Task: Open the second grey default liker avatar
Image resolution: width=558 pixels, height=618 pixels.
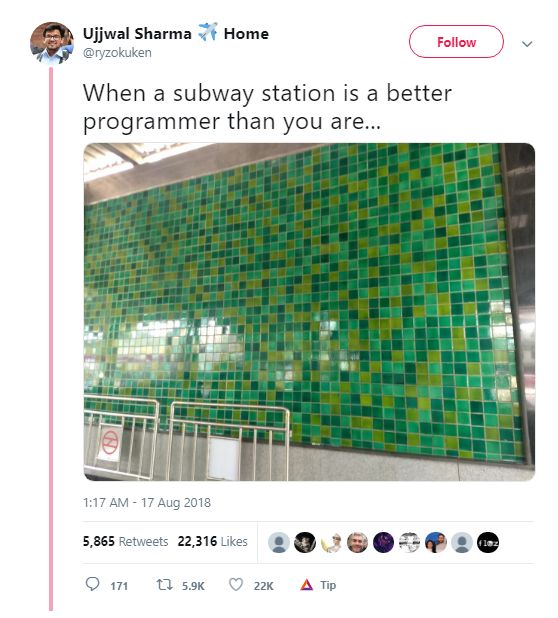Action: [x=462, y=542]
